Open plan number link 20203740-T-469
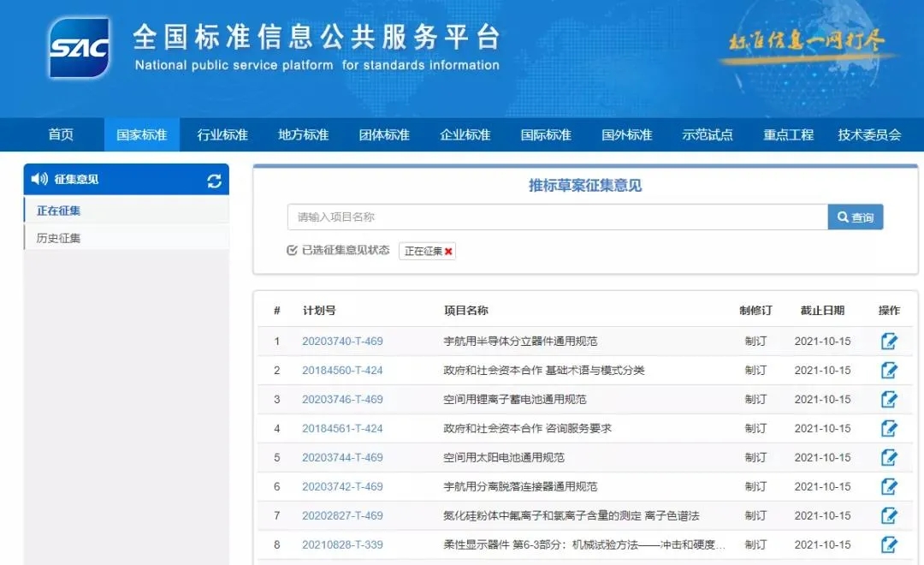924x565 pixels. tap(342, 342)
